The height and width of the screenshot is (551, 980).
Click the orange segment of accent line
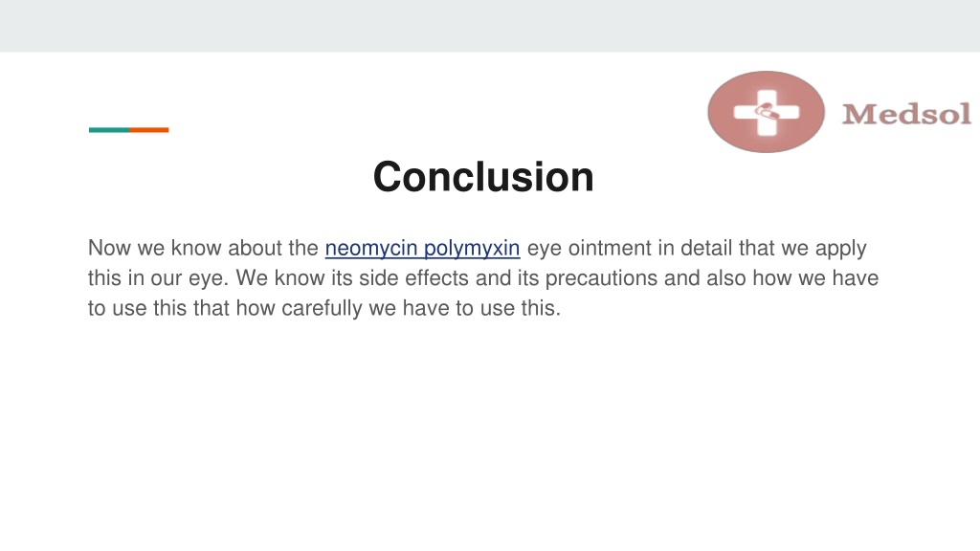pos(148,130)
